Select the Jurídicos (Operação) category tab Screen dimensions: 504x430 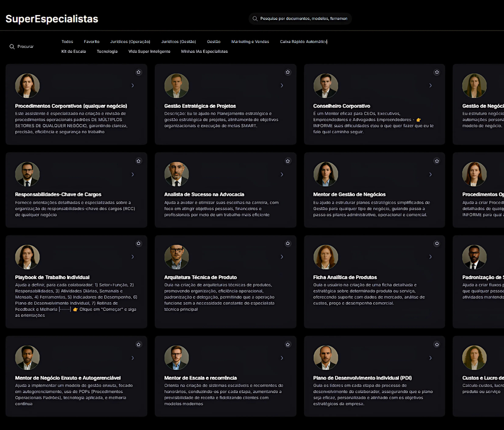click(x=130, y=42)
